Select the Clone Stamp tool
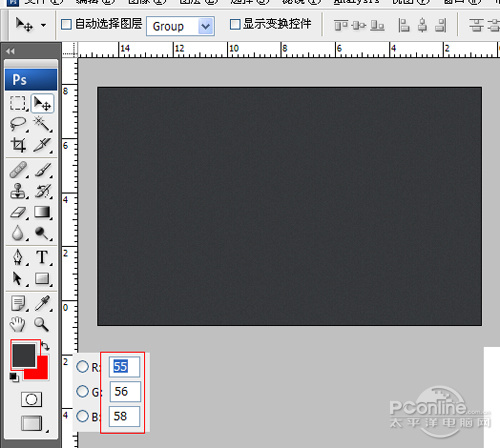This screenshot has width=500, height=448. 18,191
